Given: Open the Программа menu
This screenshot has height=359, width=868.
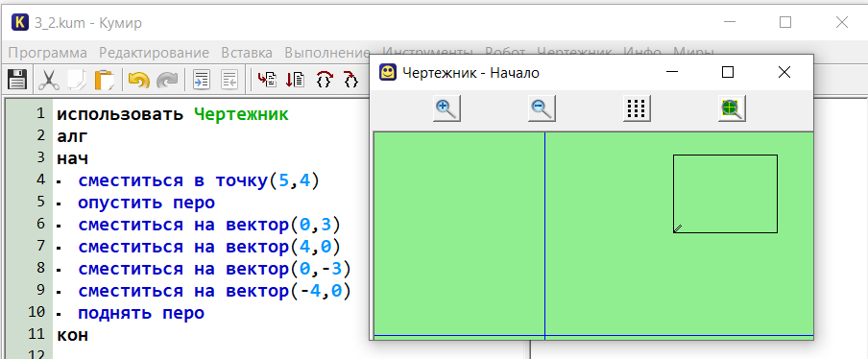Looking at the screenshot, I should coord(48,53).
